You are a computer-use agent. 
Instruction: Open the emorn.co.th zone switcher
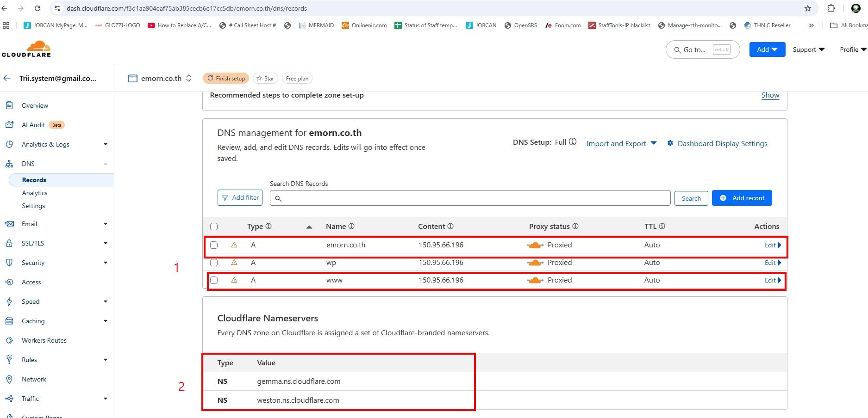coord(160,78)
